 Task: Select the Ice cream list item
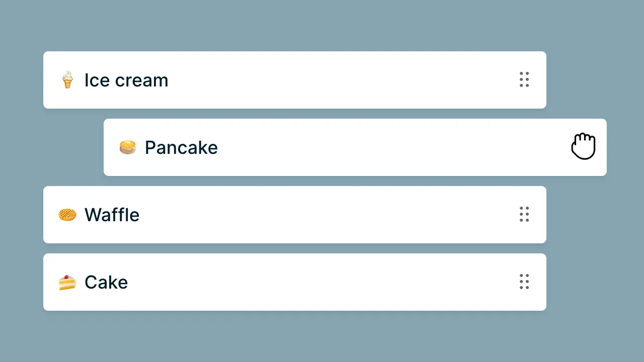coord(295,79)
